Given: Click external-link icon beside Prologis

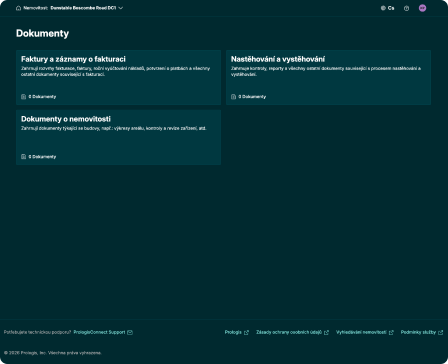Looking at the screenshot, I should click(246, 333).
